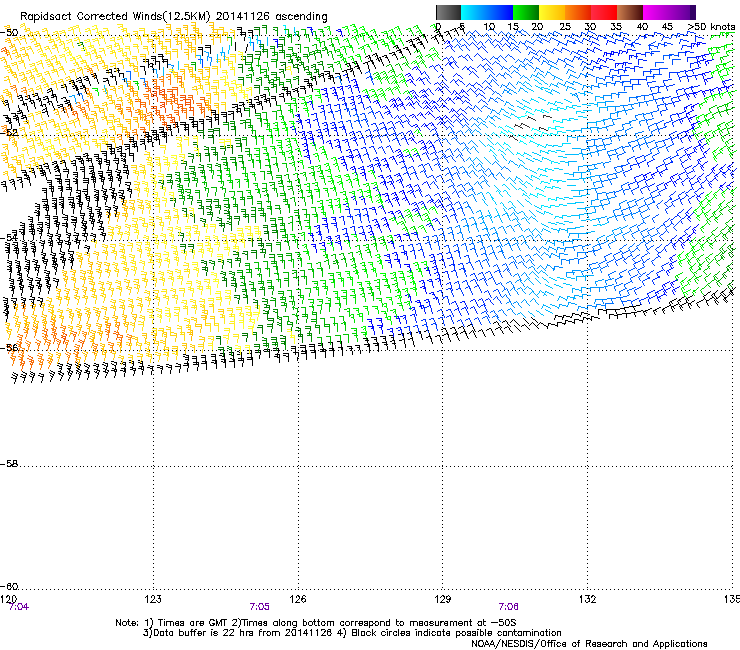Select the green 15-20 knots legend segment
Image resolution: width=740 pixels, height=650 pixels.
tap(526, 12)
